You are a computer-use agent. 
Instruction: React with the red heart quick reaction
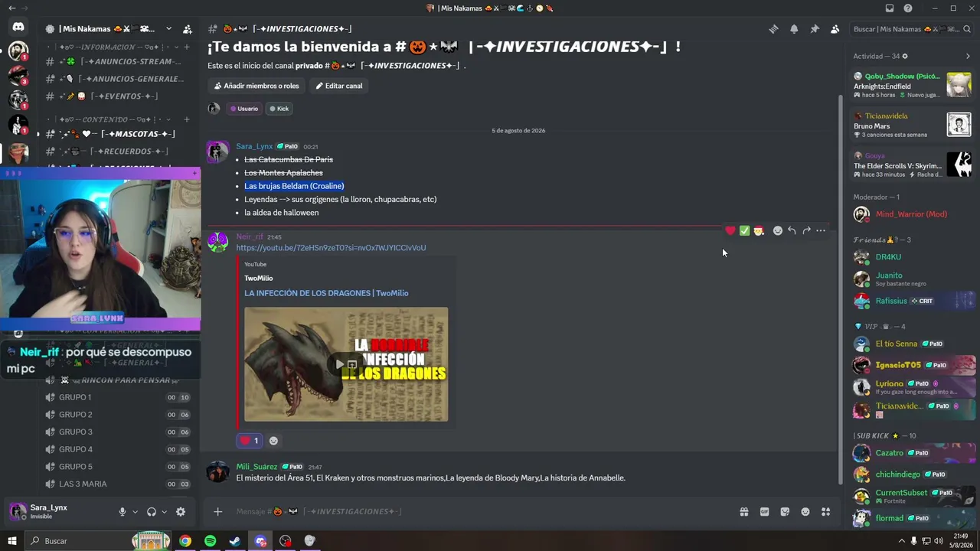coord(730,230)
